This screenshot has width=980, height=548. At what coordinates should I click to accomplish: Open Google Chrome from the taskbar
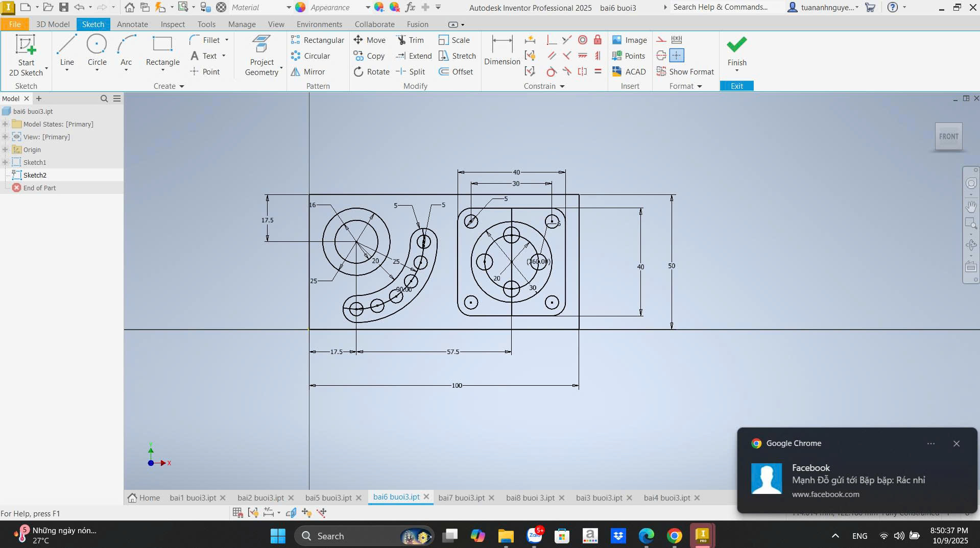point(674,536)
